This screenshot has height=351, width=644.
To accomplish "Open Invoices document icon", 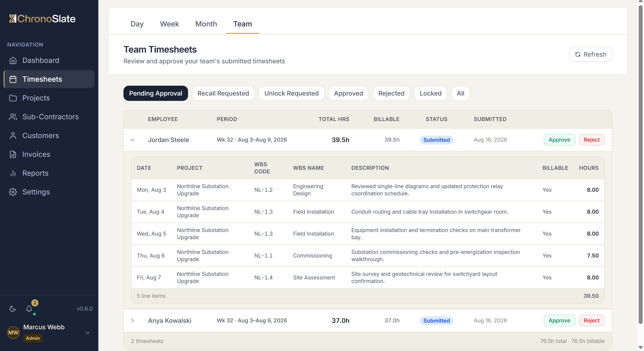I will point(13,154).
